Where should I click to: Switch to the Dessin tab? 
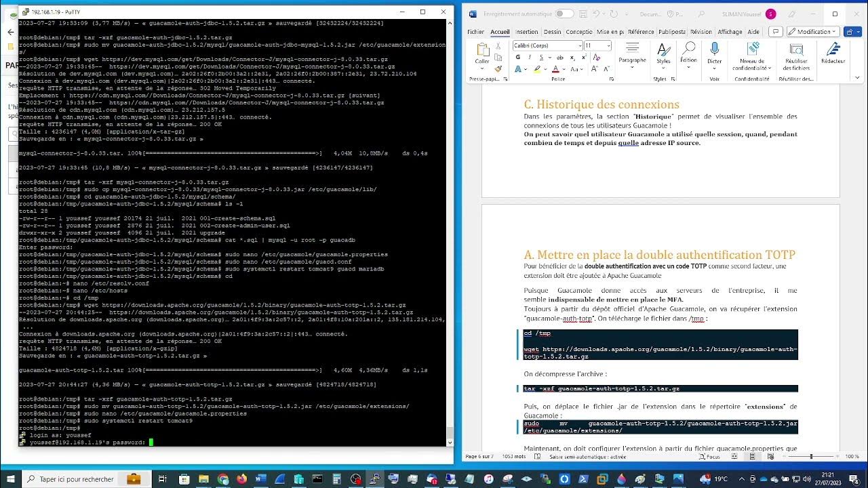(x=552, y=31)
